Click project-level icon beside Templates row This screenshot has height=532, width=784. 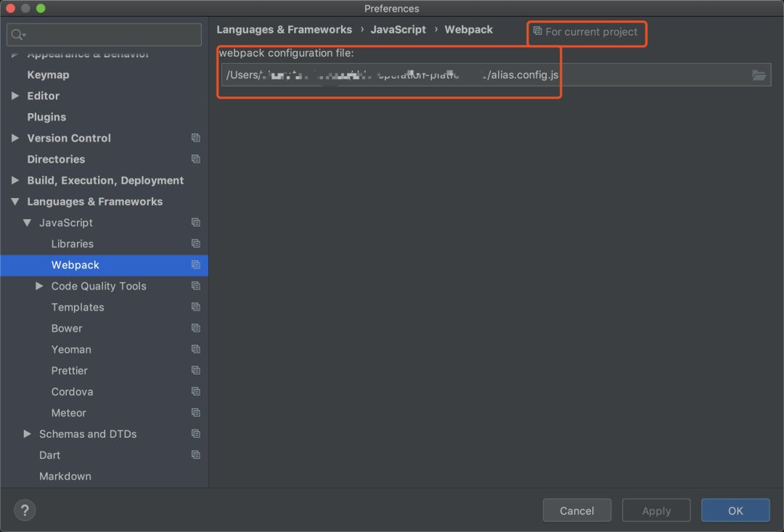[195, 307]
